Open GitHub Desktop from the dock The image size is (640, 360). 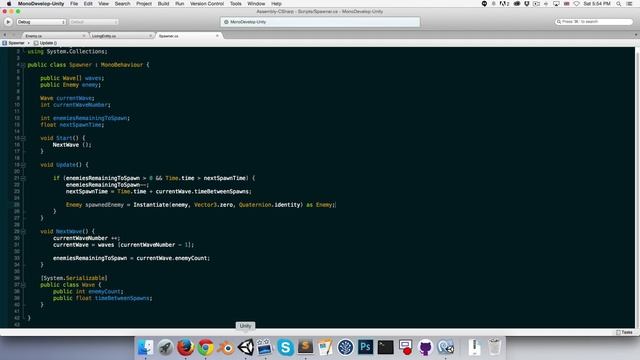(x=425, y=347)
